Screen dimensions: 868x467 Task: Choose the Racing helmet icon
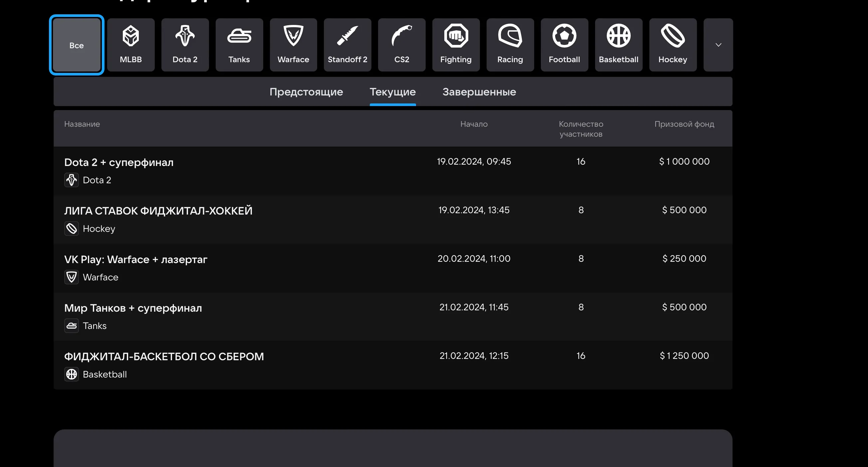[x=510, y=45]
